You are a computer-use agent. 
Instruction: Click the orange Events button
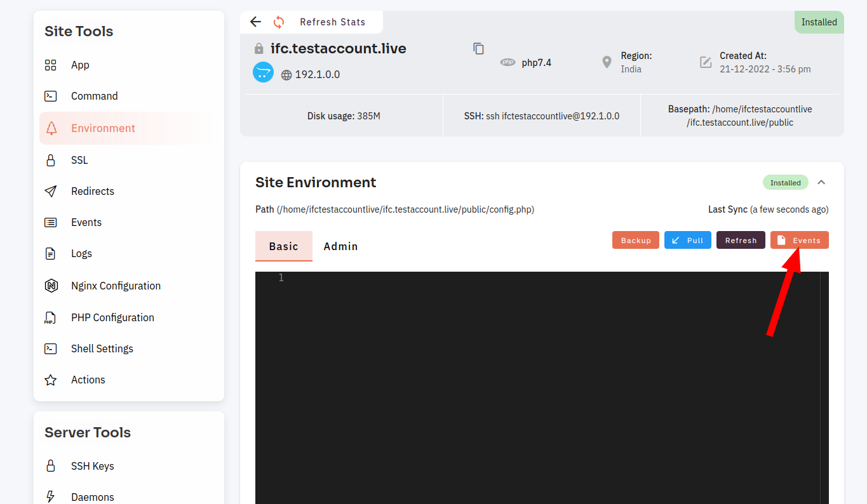(x=800, y=240)
